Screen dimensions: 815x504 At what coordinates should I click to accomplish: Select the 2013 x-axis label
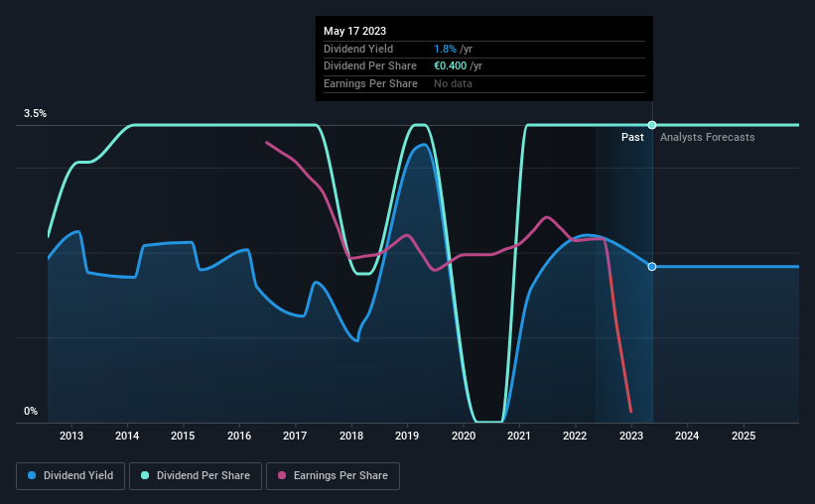click(x=71, y=436)
